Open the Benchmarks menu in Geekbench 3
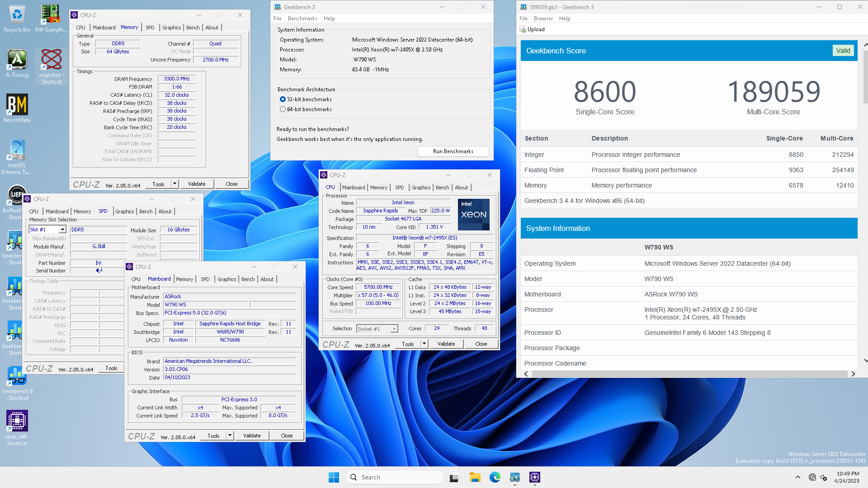868x488 pixels. click(302, 19)
